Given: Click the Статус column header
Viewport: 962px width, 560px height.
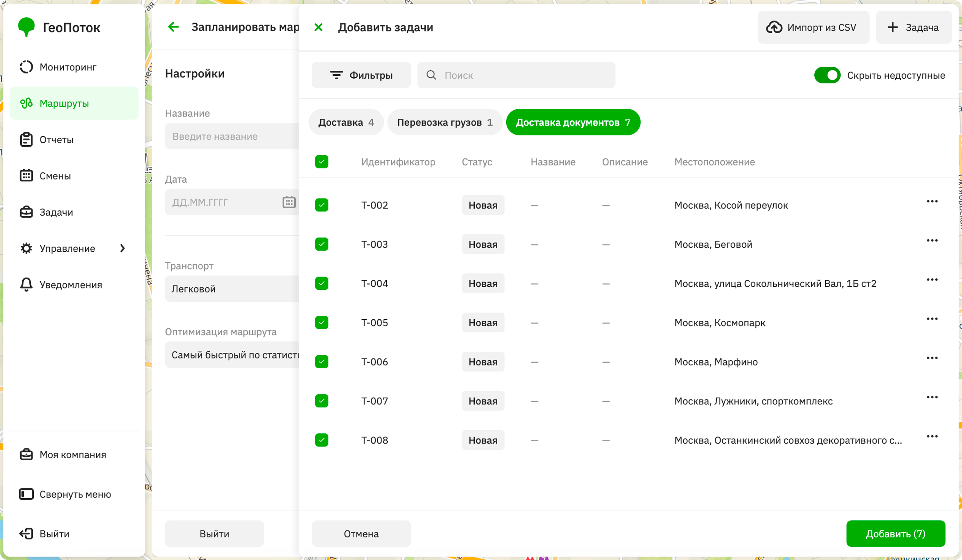Looking at the screenshot, I should 477,162.
